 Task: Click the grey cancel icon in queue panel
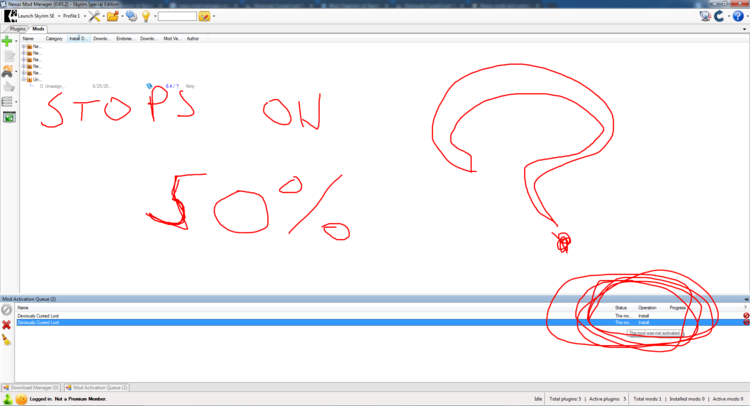[x=6, y=310]
